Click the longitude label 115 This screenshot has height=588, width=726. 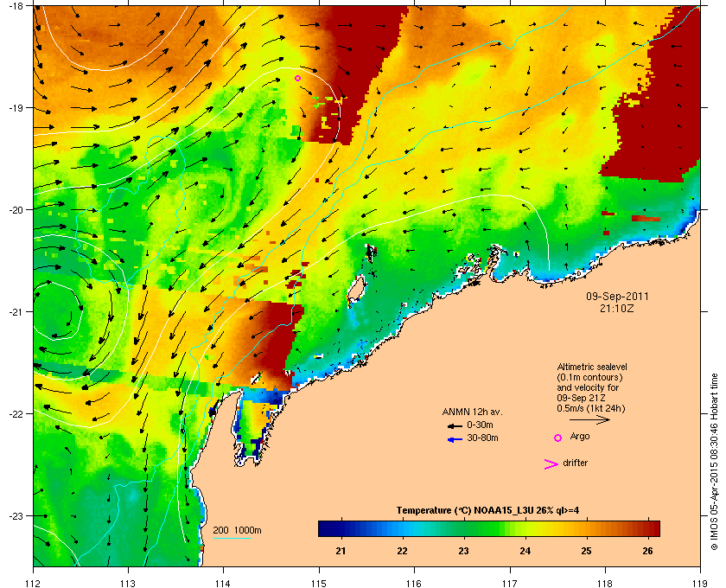click(319, 584)
